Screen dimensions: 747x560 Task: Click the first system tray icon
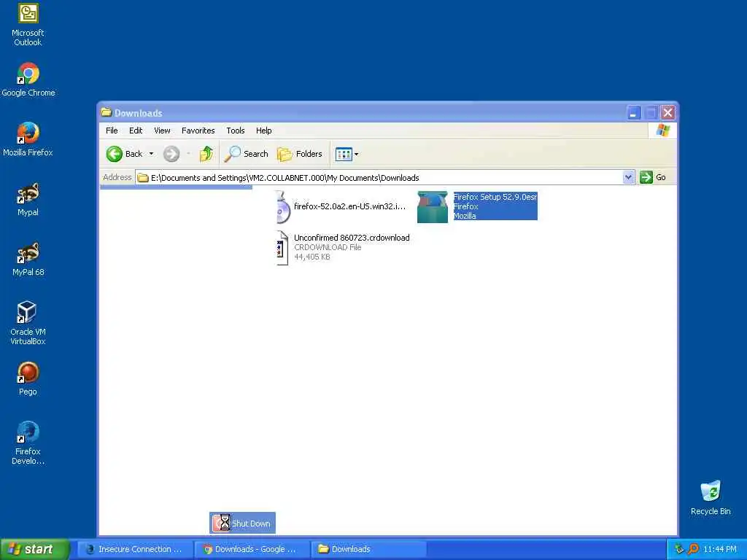point(679,549)
